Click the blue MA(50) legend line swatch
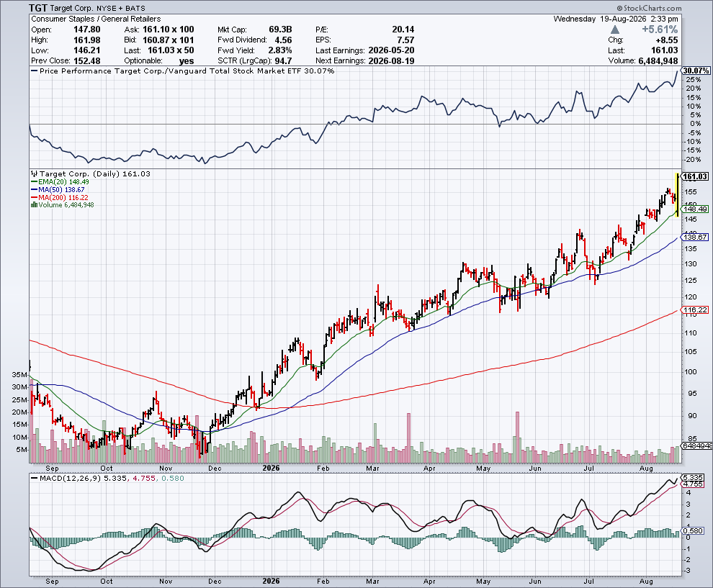713x588 pixels. point(34,189)
